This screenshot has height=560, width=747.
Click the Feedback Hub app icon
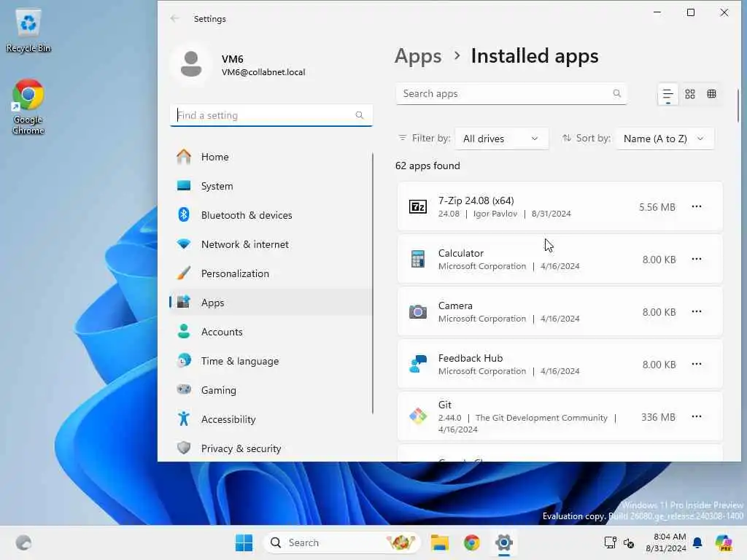[418, 365]
